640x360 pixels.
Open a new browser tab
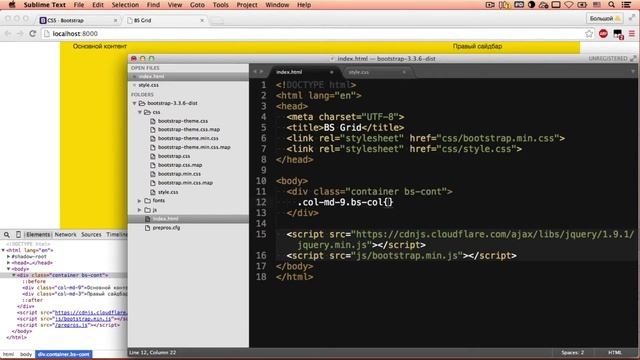(217, 20)
